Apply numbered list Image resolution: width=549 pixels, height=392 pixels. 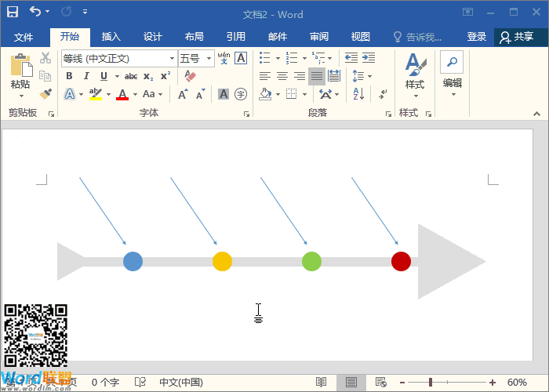[292, 58]
